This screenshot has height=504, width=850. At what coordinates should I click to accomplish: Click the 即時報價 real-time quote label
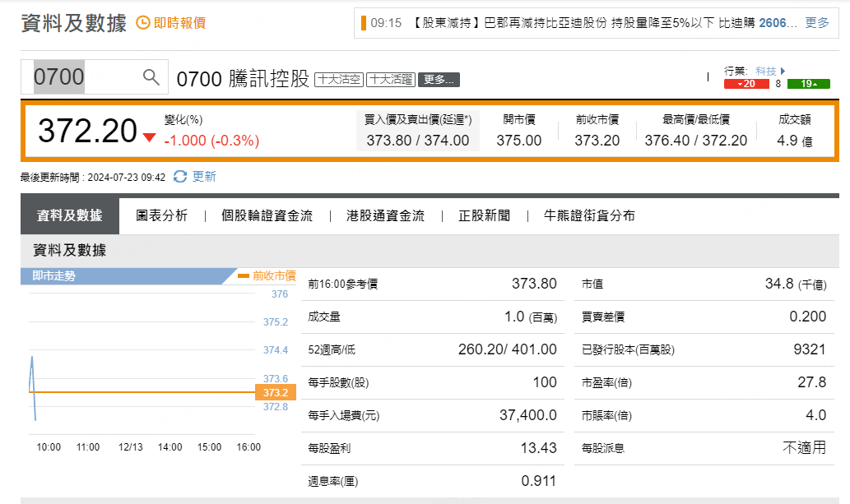point(179,23)
